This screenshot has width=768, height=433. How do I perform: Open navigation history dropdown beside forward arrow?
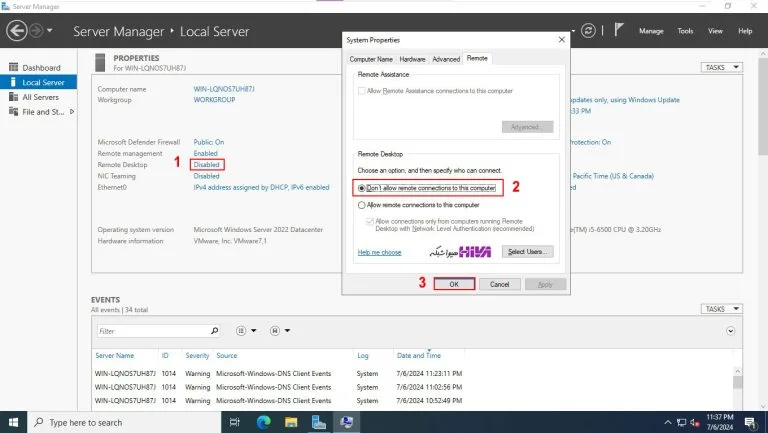(x=49, y=31)
